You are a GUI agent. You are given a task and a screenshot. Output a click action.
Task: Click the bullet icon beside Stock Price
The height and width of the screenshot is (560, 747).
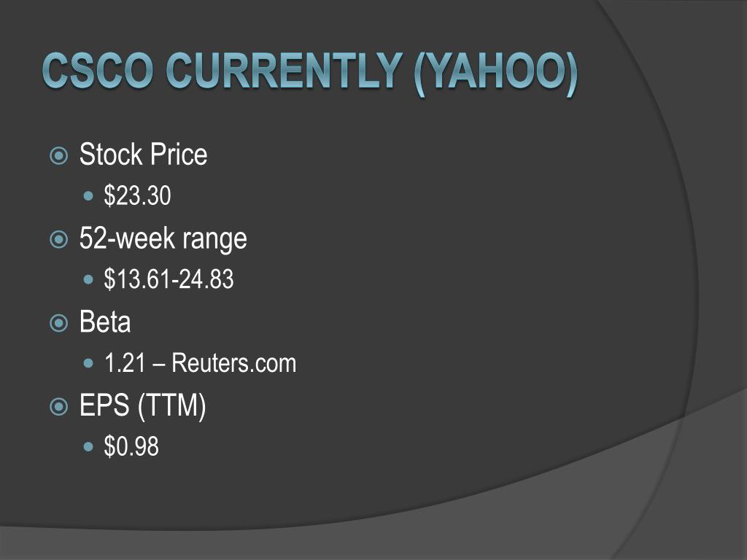59,156
